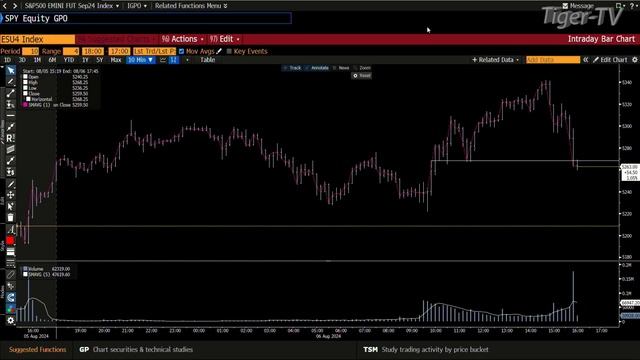Image resolution: width=640 pixels, height=360 pixels.
Task: Open the line weight selector icon
Action: 11,252
